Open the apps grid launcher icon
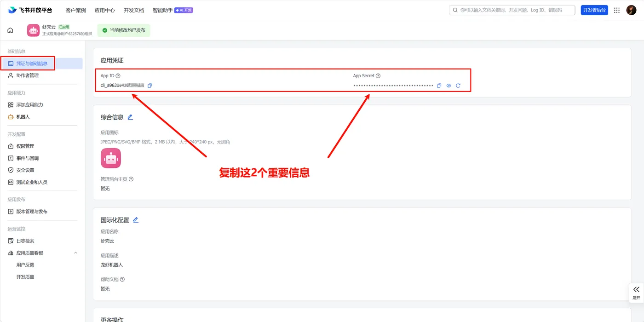 [x=617, y=10]
